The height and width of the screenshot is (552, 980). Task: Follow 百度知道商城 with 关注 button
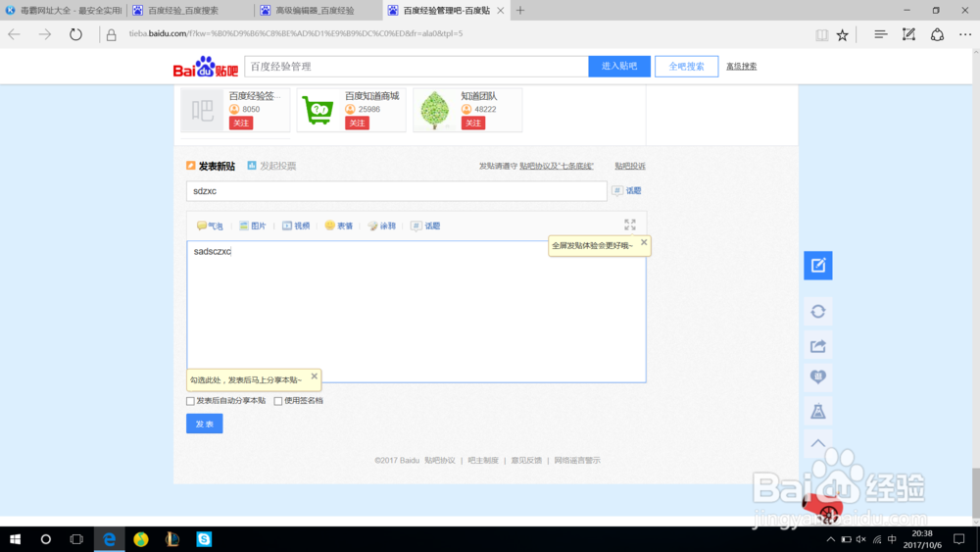(357, 124)
